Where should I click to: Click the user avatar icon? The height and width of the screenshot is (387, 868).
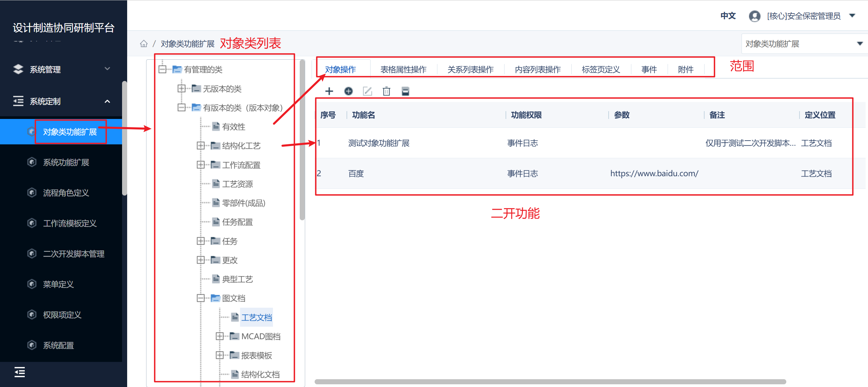point(754,16)
